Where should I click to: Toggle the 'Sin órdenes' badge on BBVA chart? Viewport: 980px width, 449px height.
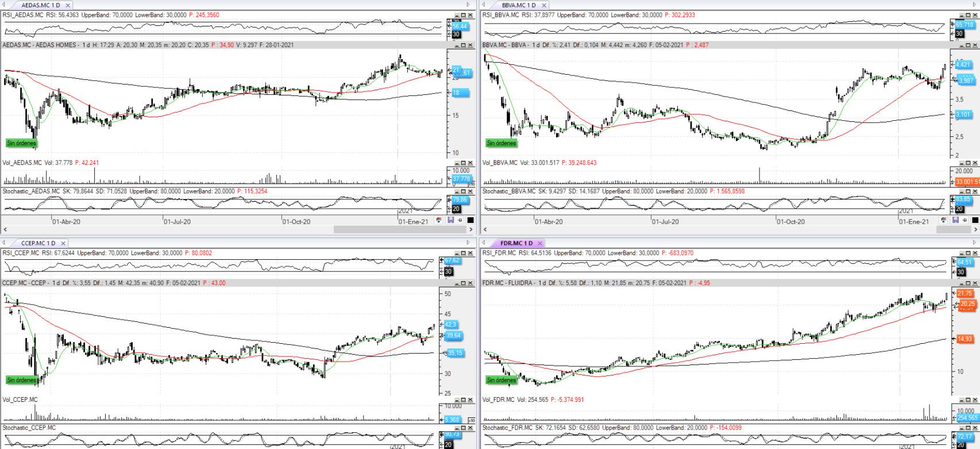[501, 143]
